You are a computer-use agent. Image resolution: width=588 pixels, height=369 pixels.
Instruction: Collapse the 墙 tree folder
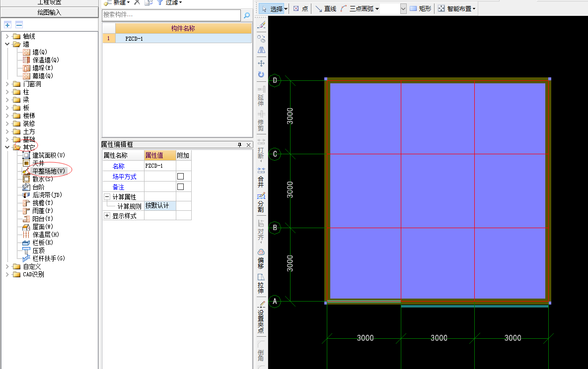pyautogui.click(x=7, y=44)
